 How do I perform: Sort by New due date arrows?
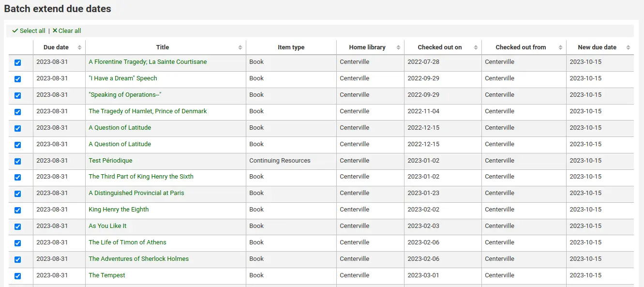pos(629,47)
